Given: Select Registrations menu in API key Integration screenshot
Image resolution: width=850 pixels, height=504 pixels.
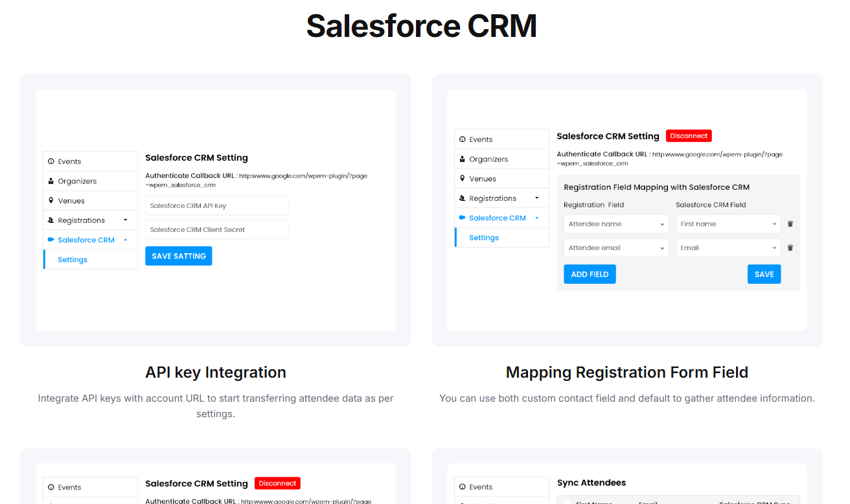Looking at the screenshot, I should 91,220.
